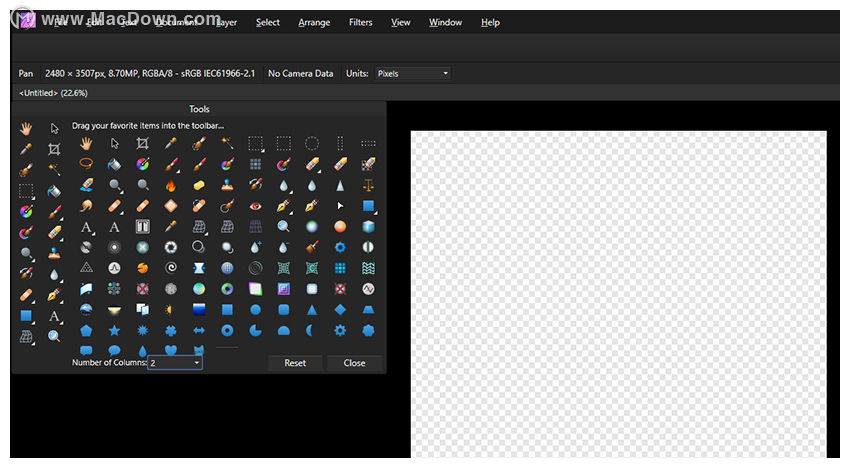Pick Hand tool in the two-column toolbar
The image size is (850, 468).
(x=26, y=128)
